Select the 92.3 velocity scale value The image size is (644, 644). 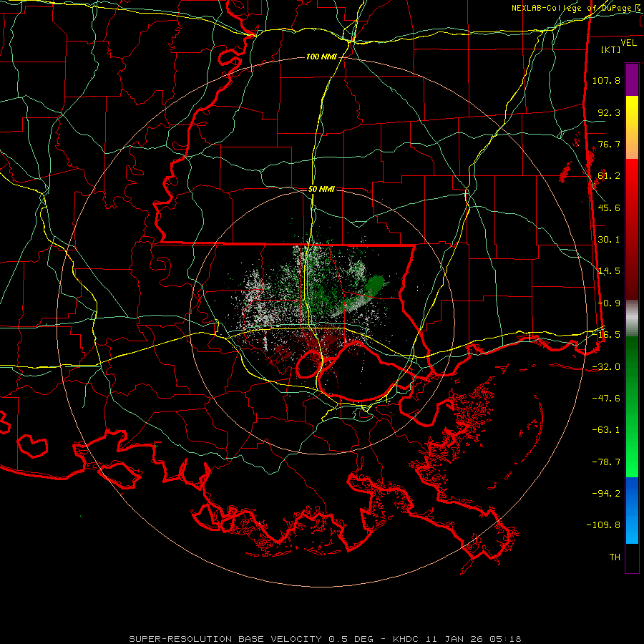point(609,112)
